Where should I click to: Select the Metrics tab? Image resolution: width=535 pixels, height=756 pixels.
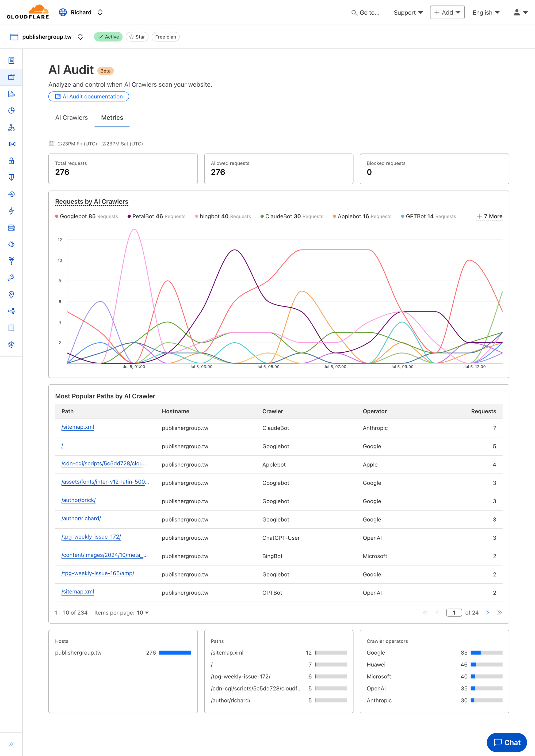112,118
